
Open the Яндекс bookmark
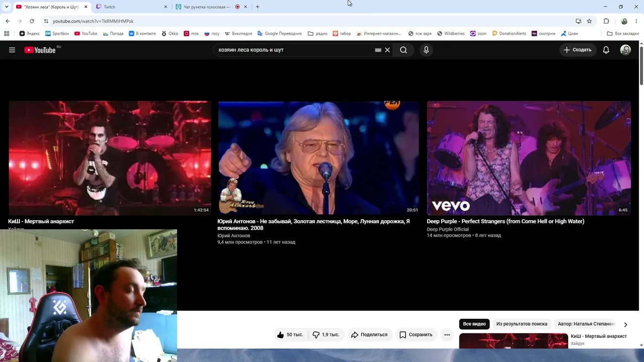[30, 34]
